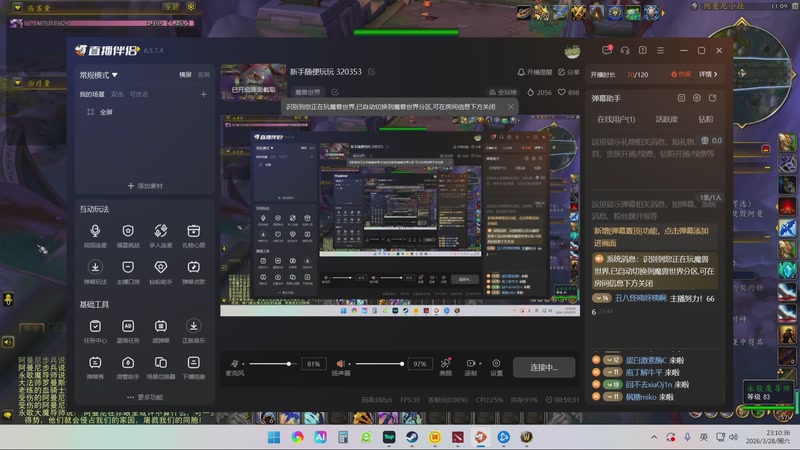Select 横屏 landscape orientation
This screenshot has height=450, width=800.
point(185,74)
